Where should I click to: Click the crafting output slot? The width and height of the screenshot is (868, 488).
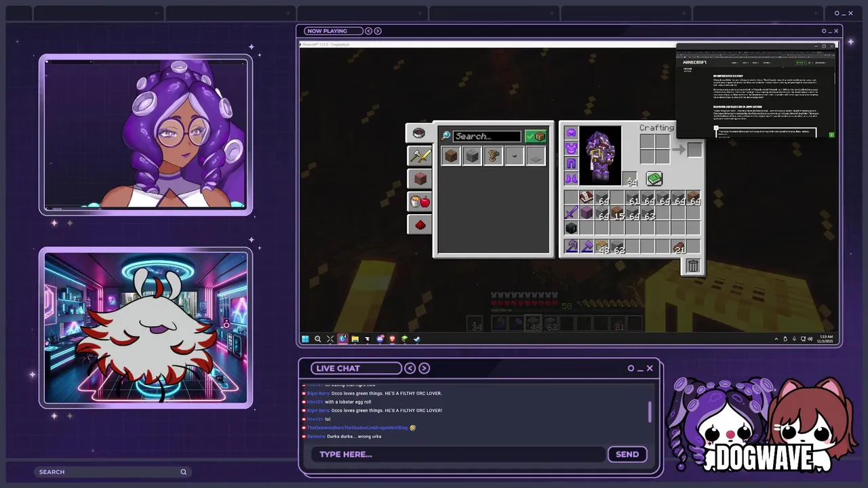(x=694, y=150)
